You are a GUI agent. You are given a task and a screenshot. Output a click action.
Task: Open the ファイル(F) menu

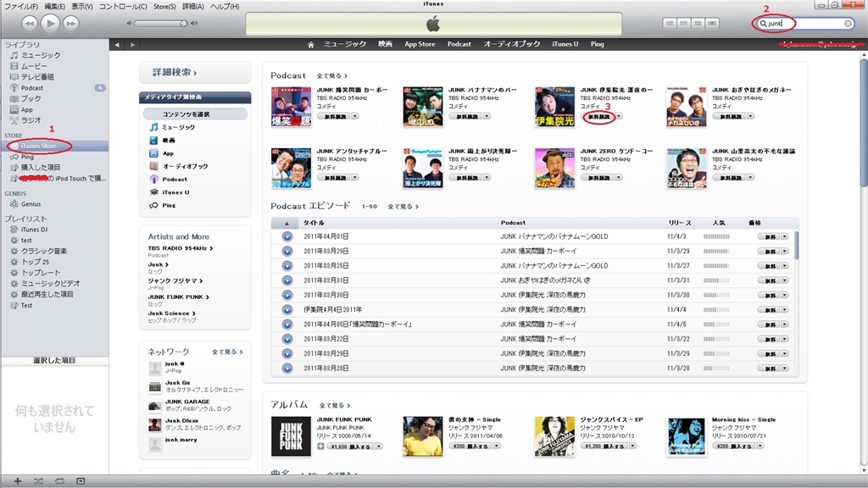coord(21,7)
